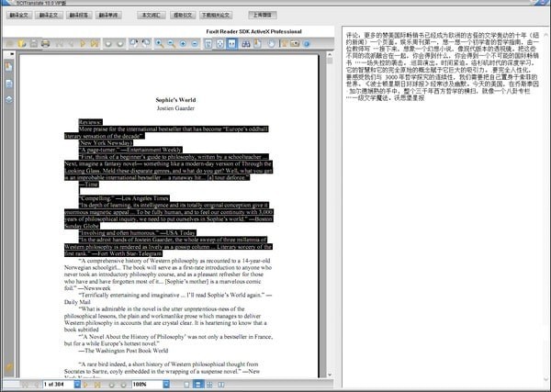This screenshot has height=392, width=551.
Task: Go to next page via top toolbar orange arrow
Action: [x=83, y=43]
